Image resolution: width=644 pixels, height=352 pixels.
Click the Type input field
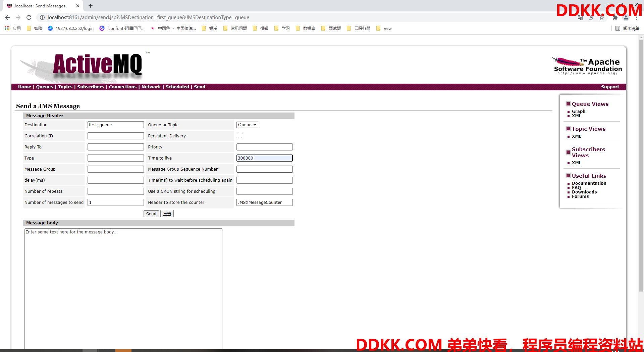pyautogui.click(x=116, y=158)
